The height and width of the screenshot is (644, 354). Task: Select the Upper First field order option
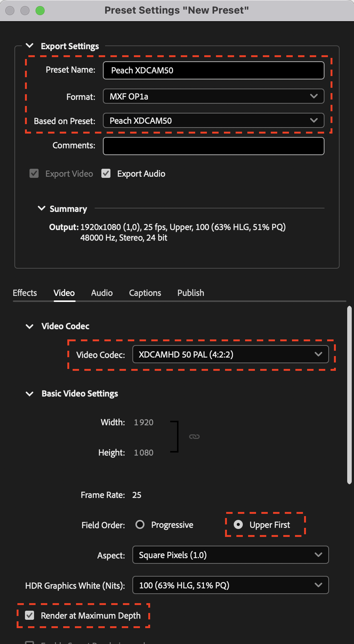[238, 524]
